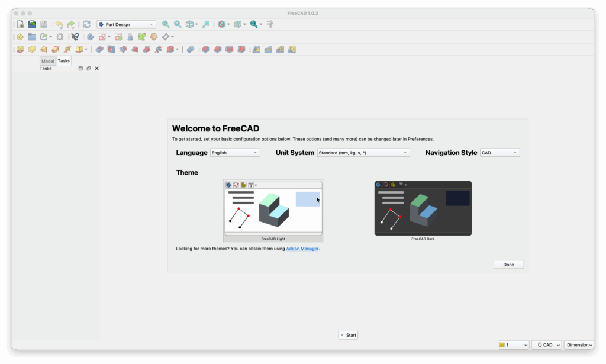Image resolution: width=606 pixels, height=364 pixels.
Task: Select the Start tab at the bottom
Action: (349, 334)
